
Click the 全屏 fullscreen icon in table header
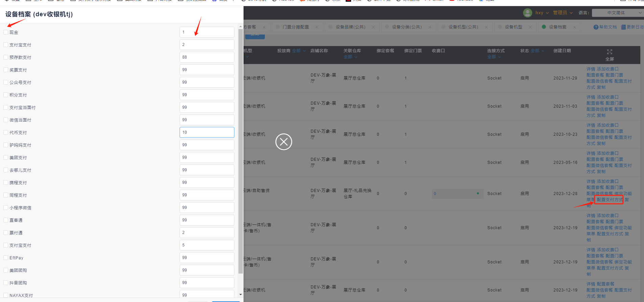pos(609,52)
